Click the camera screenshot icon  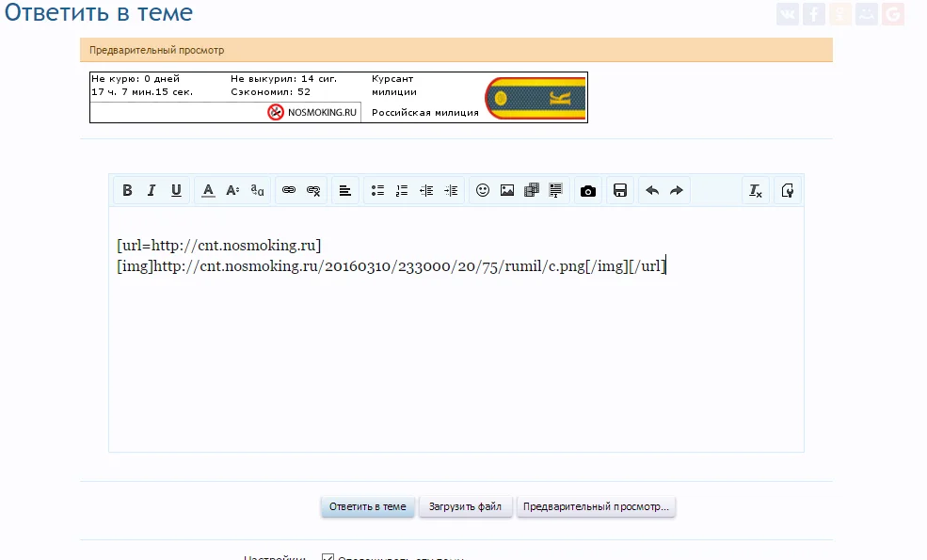588,190
